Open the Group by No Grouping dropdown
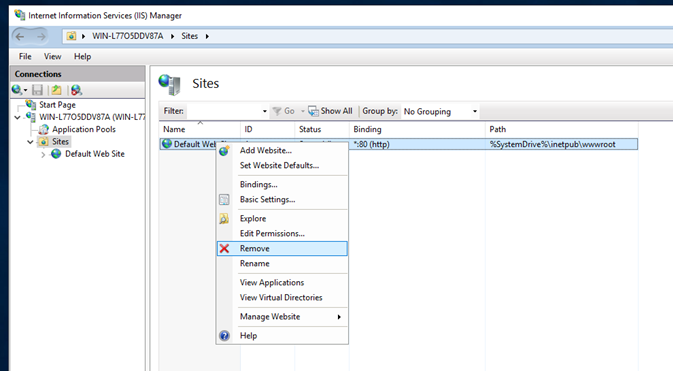673x371 pixels. click(x=440, y=111)
